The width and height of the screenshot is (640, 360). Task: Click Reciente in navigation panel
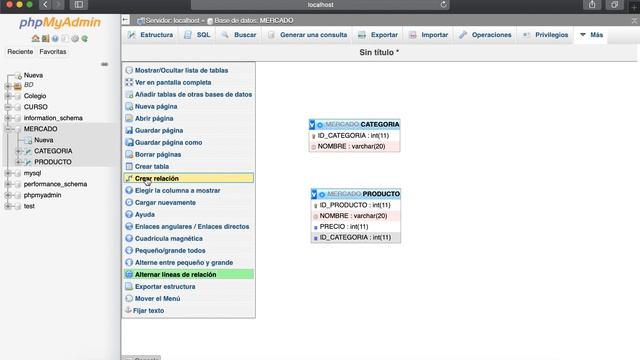point(20,52)
